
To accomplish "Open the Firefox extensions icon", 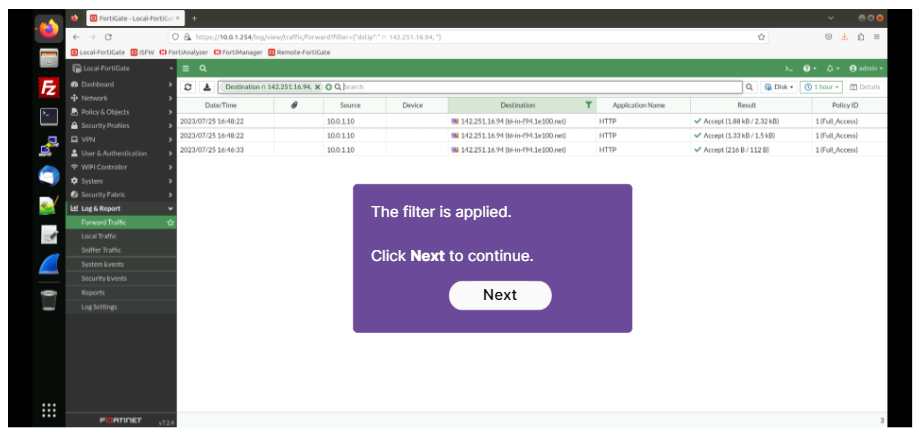I will pos(860,36).
